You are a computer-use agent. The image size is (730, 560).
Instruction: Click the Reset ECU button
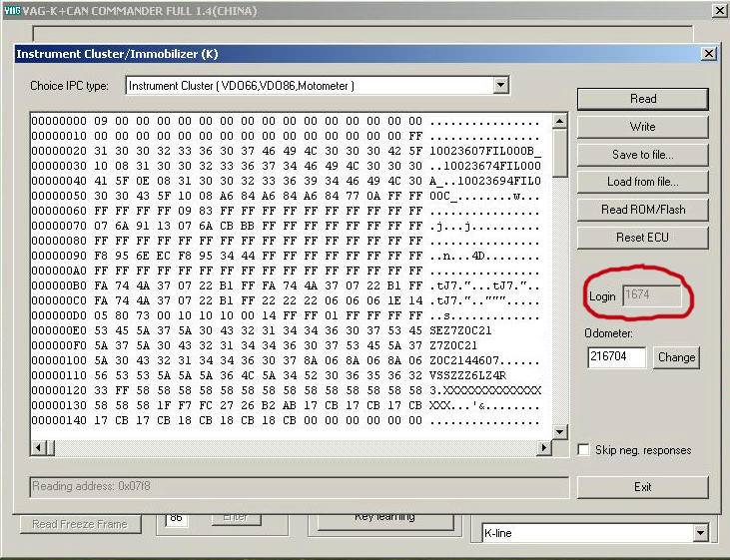pyautogui.click(x=642, y=238)
